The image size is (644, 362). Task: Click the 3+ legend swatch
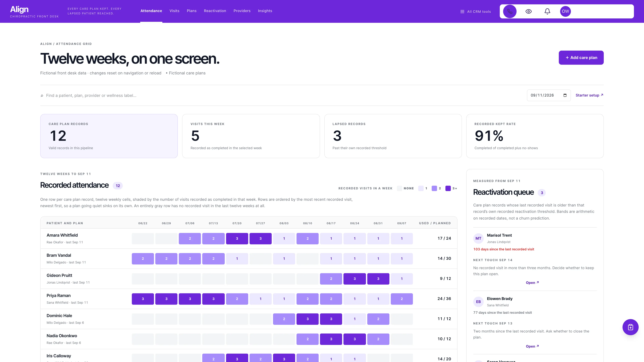[x=448, y=188]
